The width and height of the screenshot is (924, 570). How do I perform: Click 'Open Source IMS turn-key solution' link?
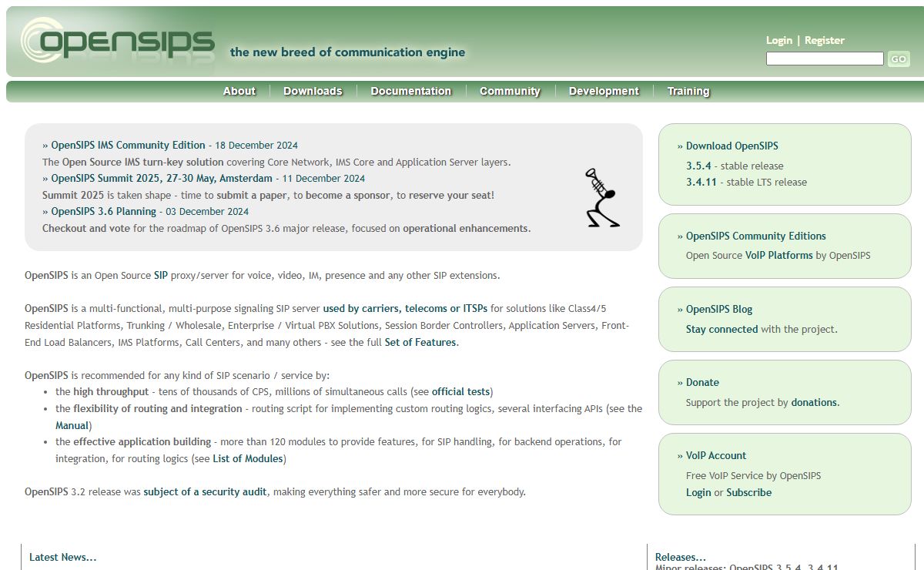point(142,162)
